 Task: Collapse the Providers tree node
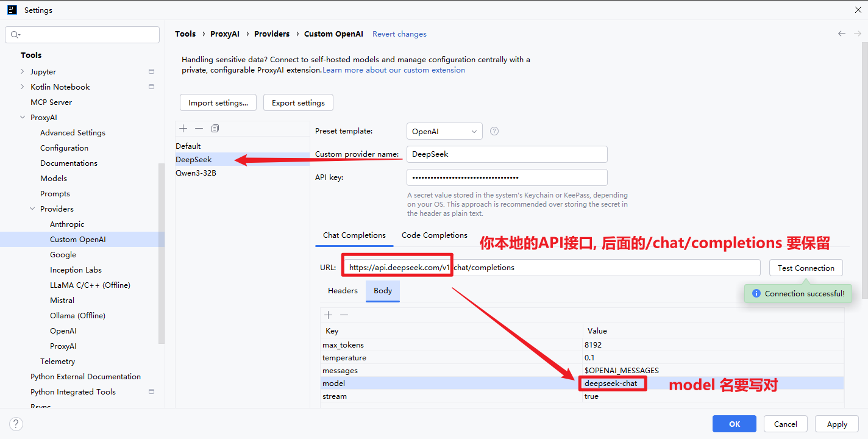pyautogui.click(x=32, y=209)
